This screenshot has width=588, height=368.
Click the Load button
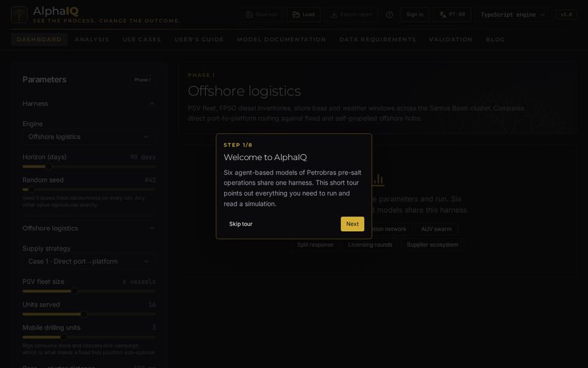[304, 15]
